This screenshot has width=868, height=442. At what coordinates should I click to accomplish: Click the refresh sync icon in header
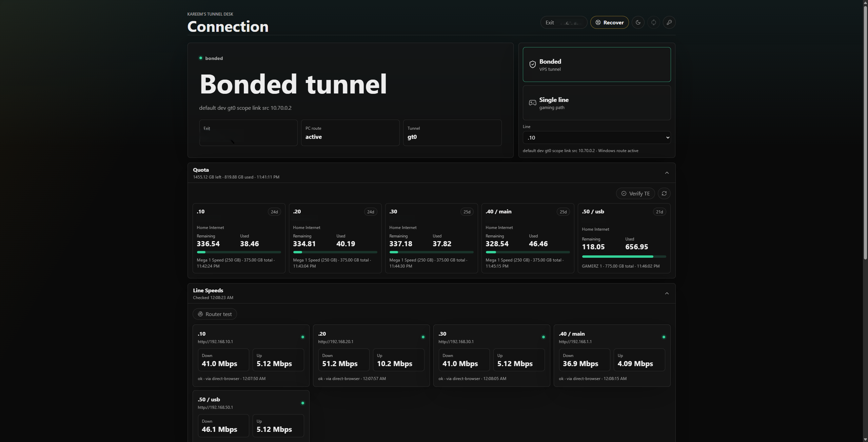tap(654, 22)
